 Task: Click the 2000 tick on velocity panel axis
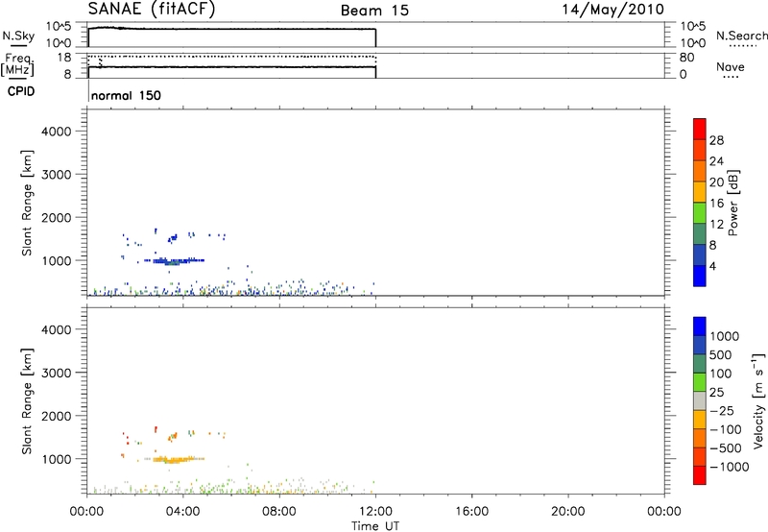point(57,416)
